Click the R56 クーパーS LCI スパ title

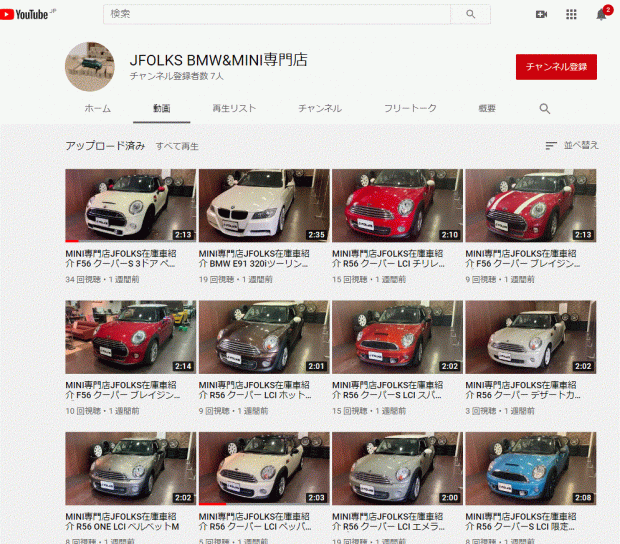388,390
